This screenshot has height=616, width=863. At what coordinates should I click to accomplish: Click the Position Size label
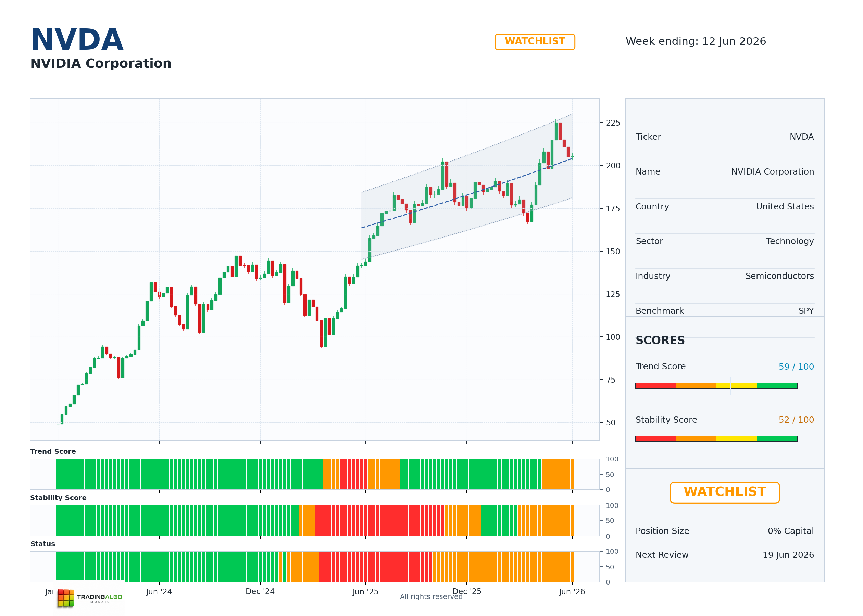(x=662, y=531)
